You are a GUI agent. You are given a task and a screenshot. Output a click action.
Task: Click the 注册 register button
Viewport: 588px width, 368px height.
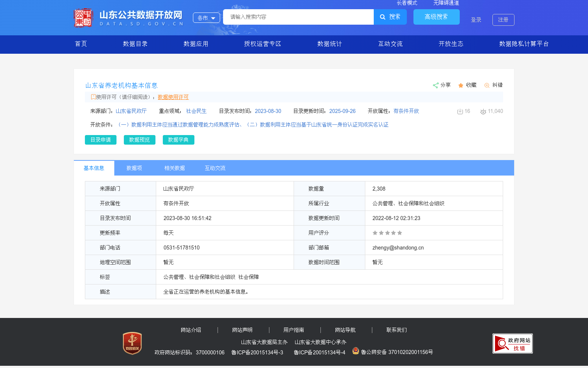[503, 20]
